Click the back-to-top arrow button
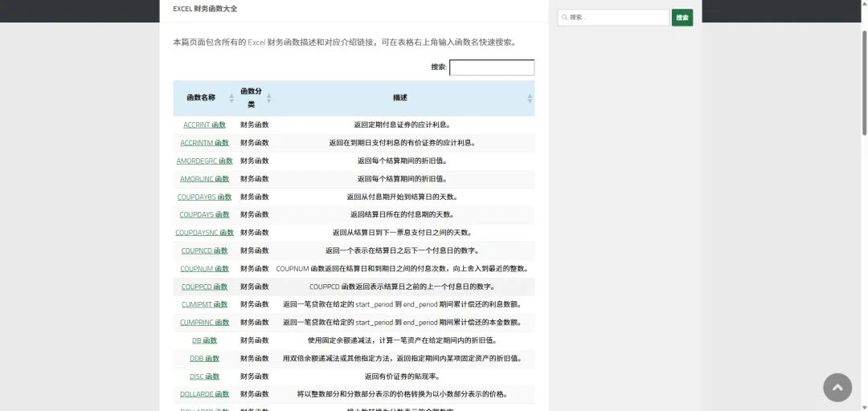This screenshot has width=868, height=411. point(837,387)
